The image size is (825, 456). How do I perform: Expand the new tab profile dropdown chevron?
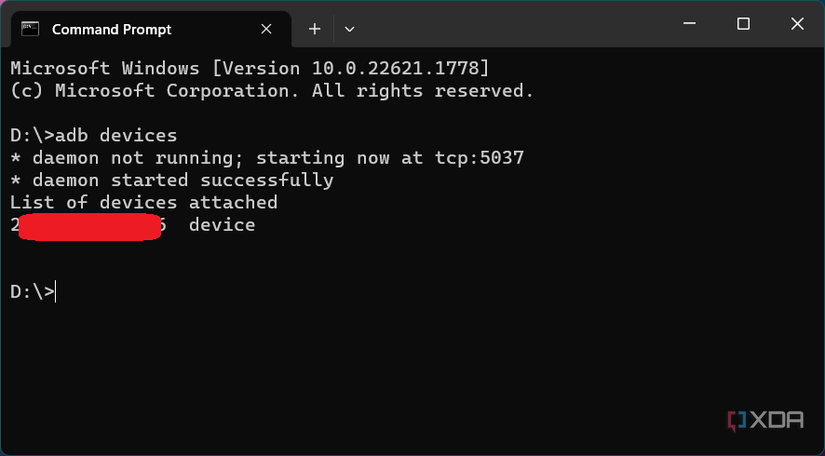click(349, 29)
